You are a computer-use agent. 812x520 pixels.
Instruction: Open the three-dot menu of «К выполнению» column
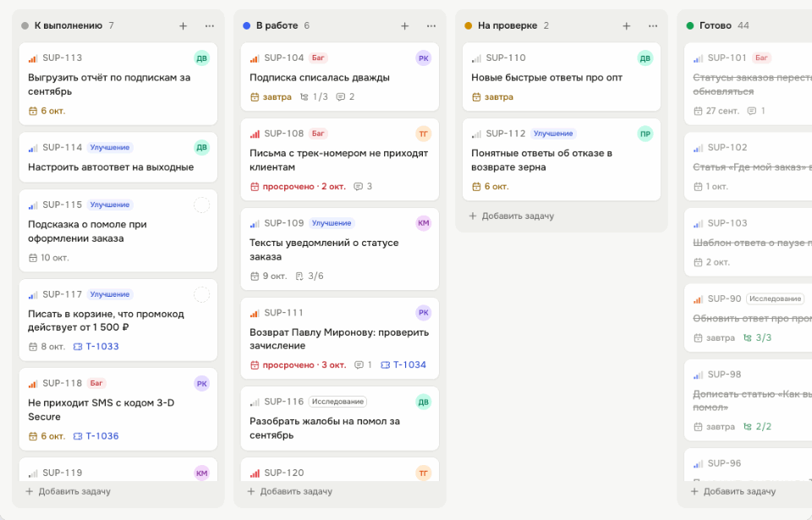tap(209, 26)
